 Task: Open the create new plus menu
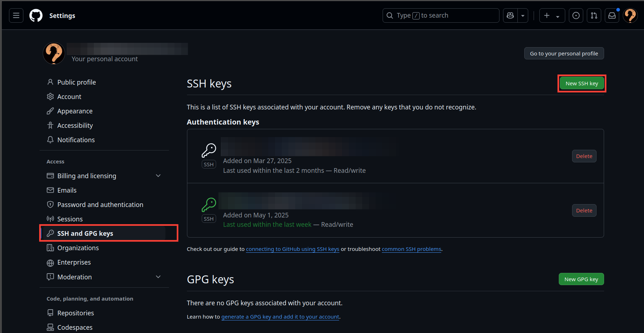(552, 15)
